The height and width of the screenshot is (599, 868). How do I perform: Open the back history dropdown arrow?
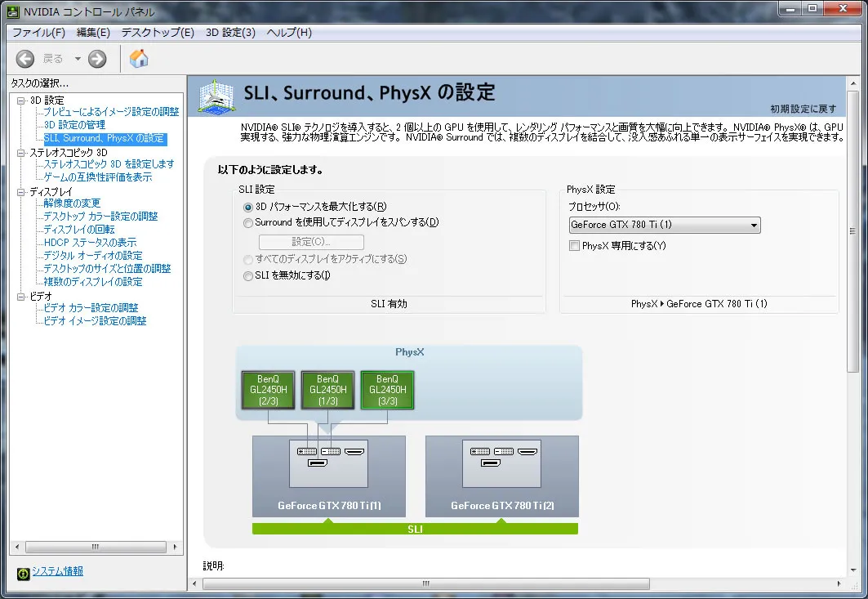(78, 59)
